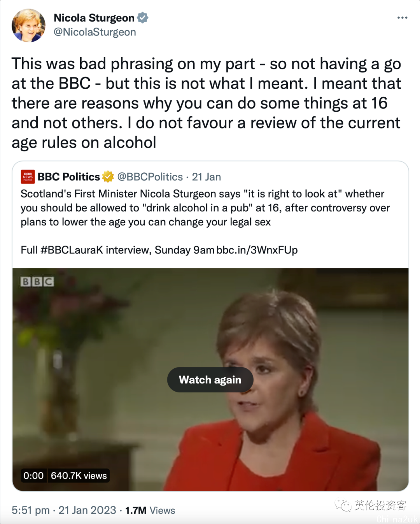Click Nicola Sturgeon's profile avatar
Screen dimensions: 420x524
click(28, 25)
